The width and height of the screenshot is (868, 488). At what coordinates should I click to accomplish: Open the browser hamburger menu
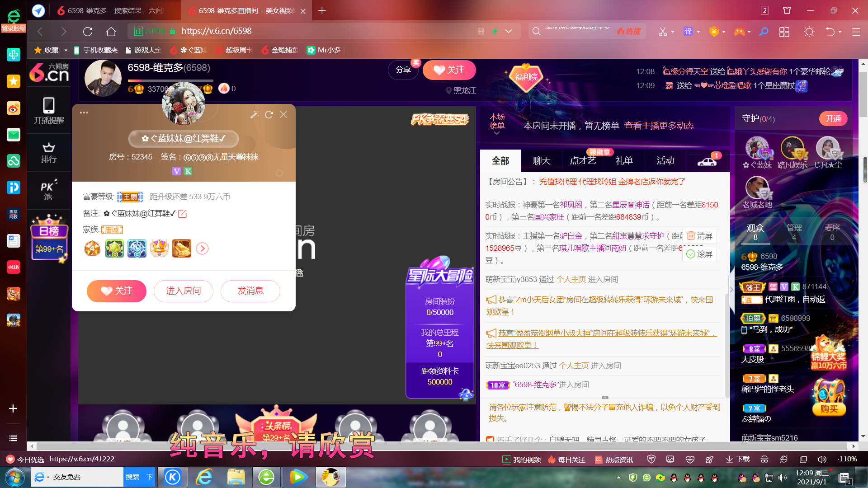[856, 32]
